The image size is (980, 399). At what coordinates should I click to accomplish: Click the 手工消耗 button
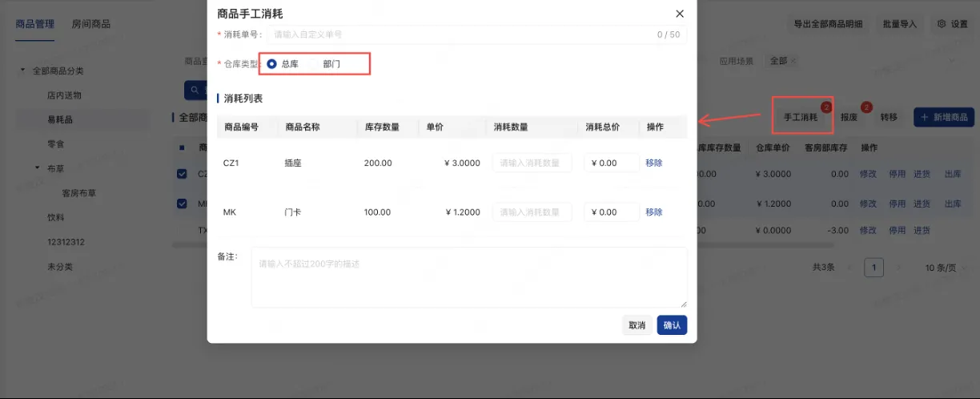801,117
